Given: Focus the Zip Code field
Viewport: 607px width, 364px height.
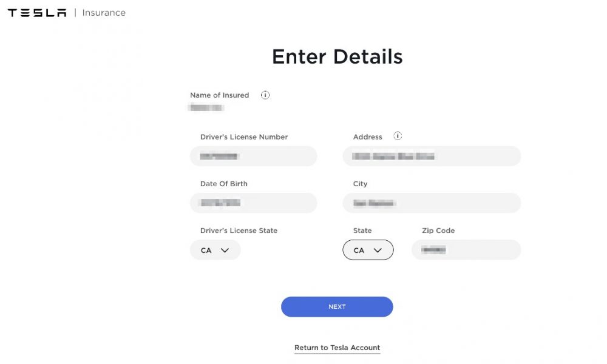Looking at the screenshot, I should coord(466,250).
